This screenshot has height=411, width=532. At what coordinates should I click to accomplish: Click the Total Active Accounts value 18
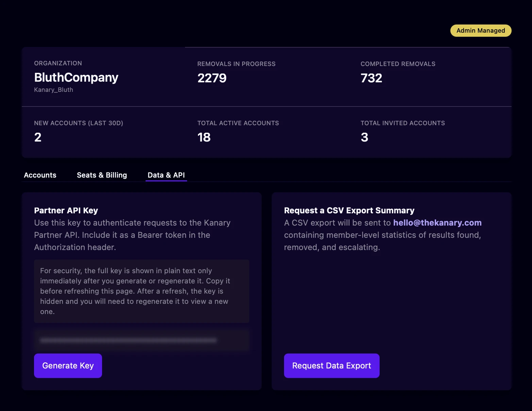click(x=204, y=137)
